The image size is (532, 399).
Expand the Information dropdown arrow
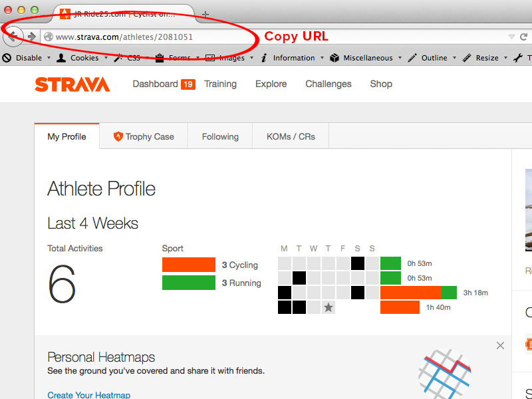(x=322, y=58)
